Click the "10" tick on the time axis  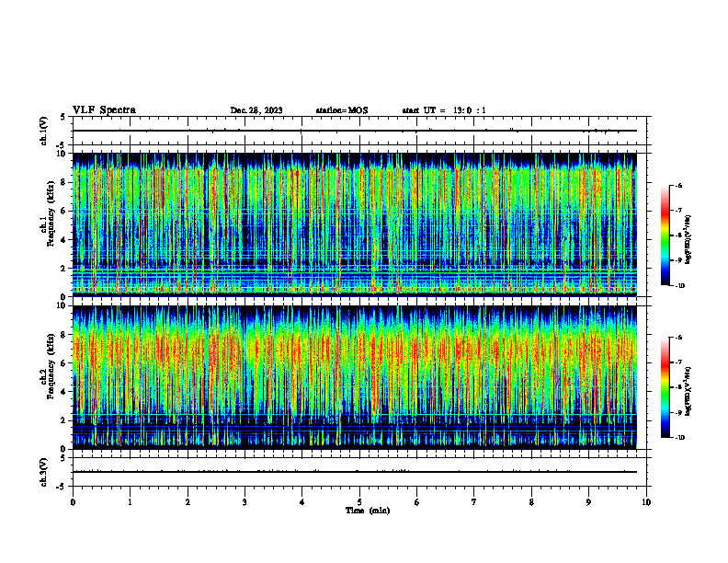[x=646, y=502]
